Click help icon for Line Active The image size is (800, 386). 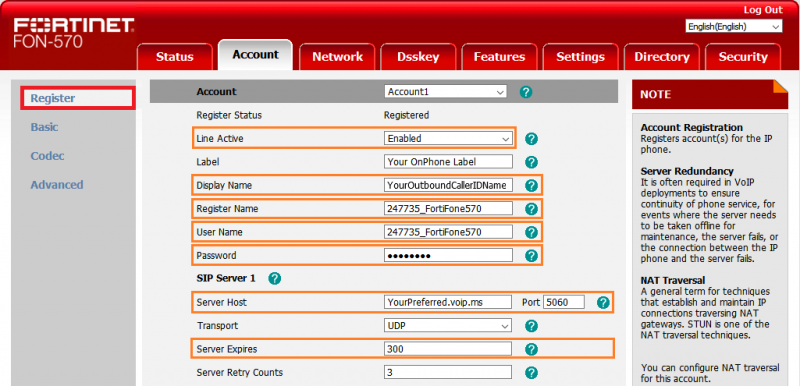(x=532, y=139)
